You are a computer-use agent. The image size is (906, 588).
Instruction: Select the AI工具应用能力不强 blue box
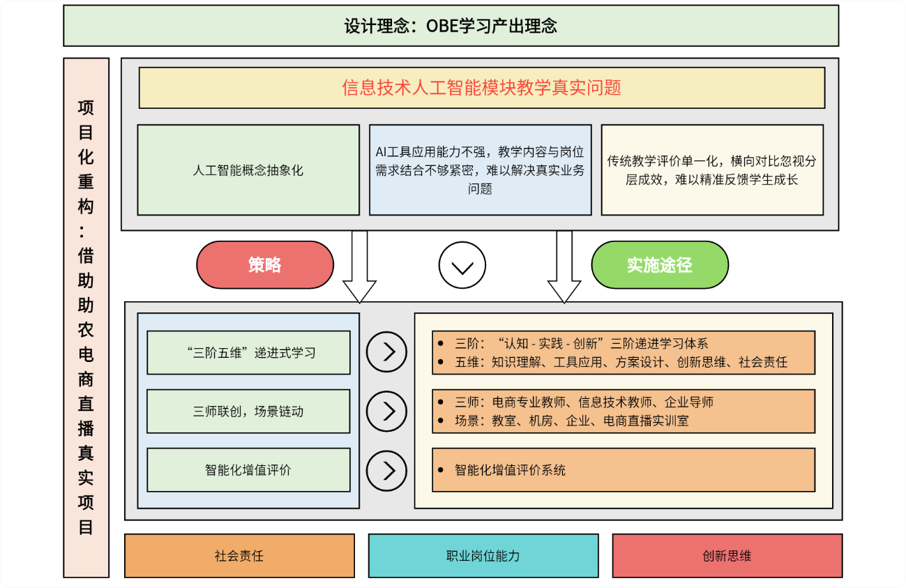[x=480, y=170]
